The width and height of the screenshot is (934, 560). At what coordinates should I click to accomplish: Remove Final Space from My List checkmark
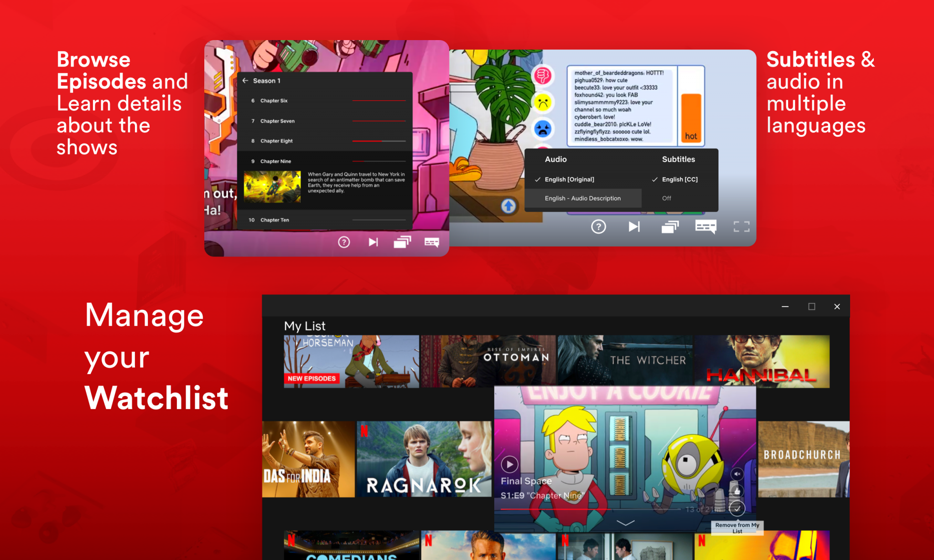737,508
